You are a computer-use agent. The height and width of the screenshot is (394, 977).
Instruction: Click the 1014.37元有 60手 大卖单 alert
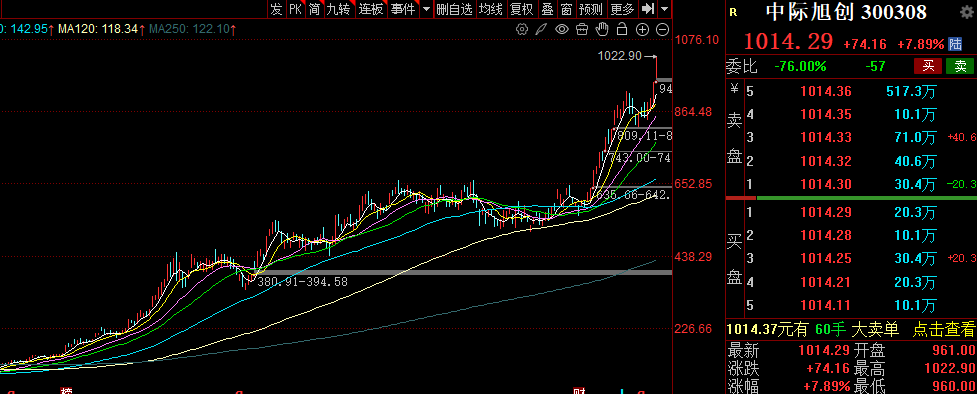tap(813, 329)
